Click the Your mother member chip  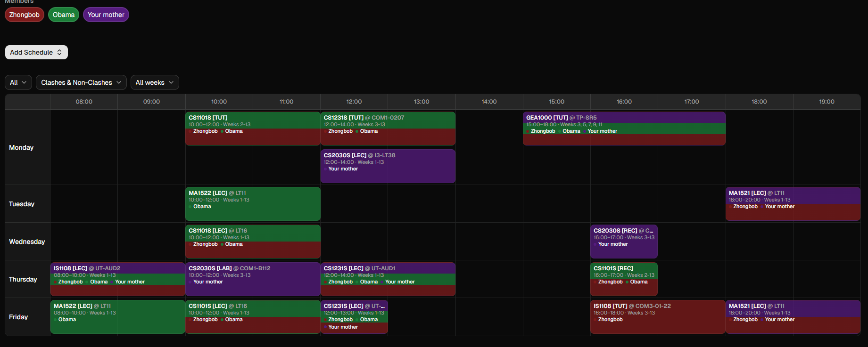click(x=106, y=15)
